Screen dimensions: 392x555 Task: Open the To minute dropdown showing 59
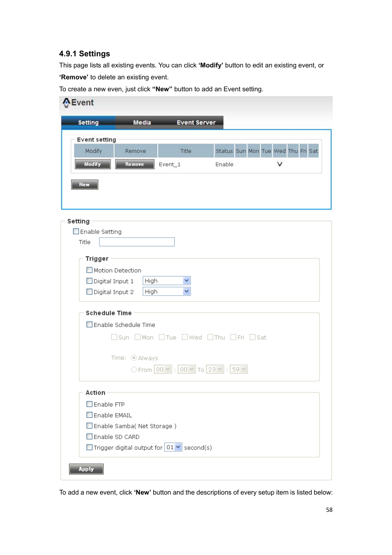pyautogui.click(x=239, y=370)
